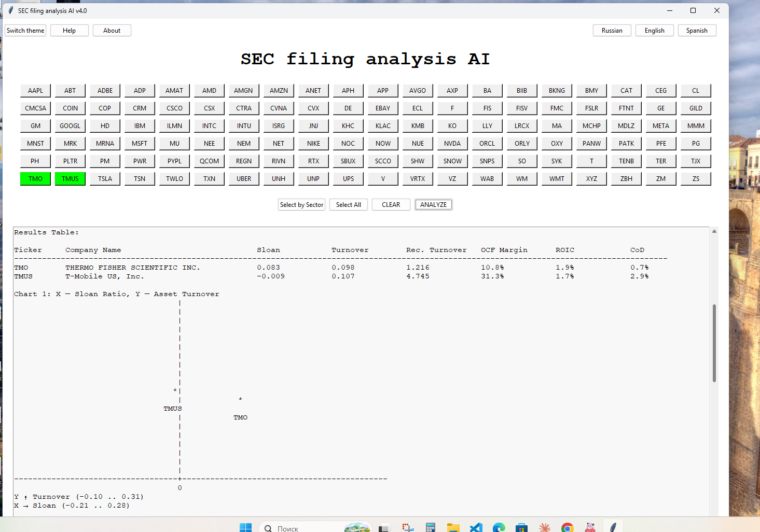This screenshot has height=532, width=760.
Task: Click Select All tickers button
Action: pos(349,205)
